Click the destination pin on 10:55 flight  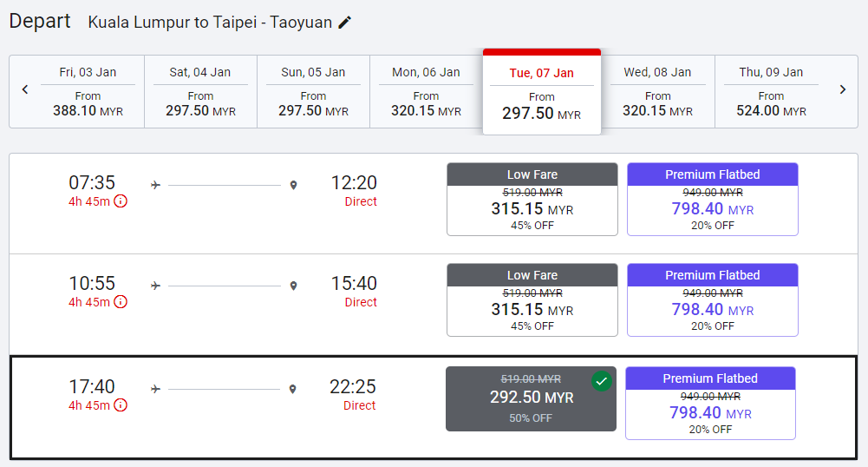[294, 286]
